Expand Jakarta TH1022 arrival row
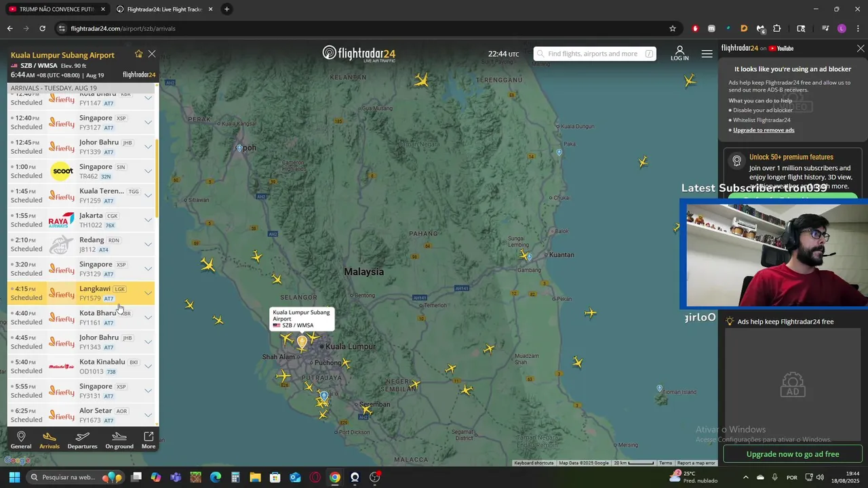 point(148,220)
